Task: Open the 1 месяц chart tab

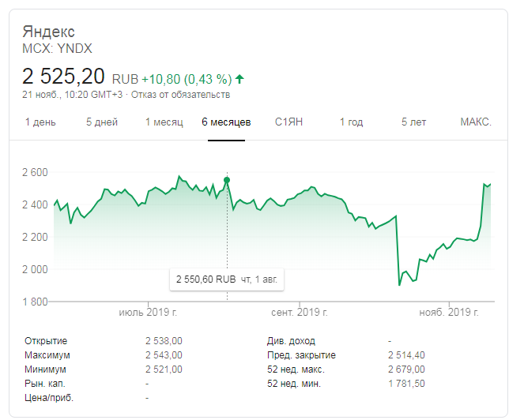Action: 164,122
